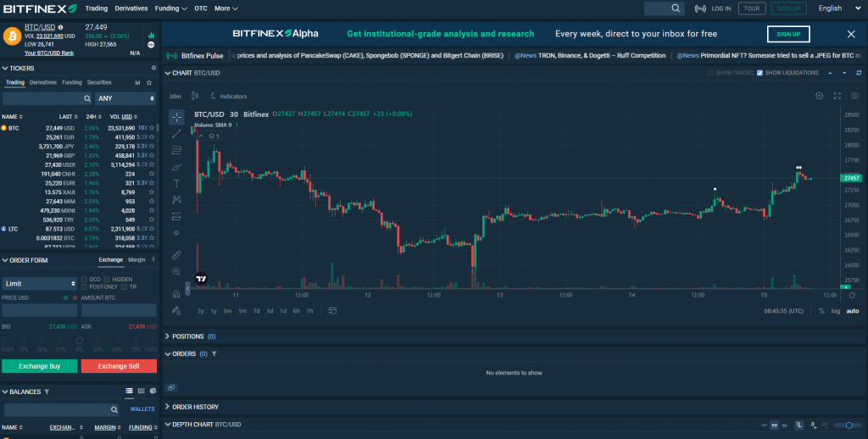The height and width of the screenshot is (439, 868).
Task: Switch to the tickers Funding tab
Action: [x=72, y=82]
